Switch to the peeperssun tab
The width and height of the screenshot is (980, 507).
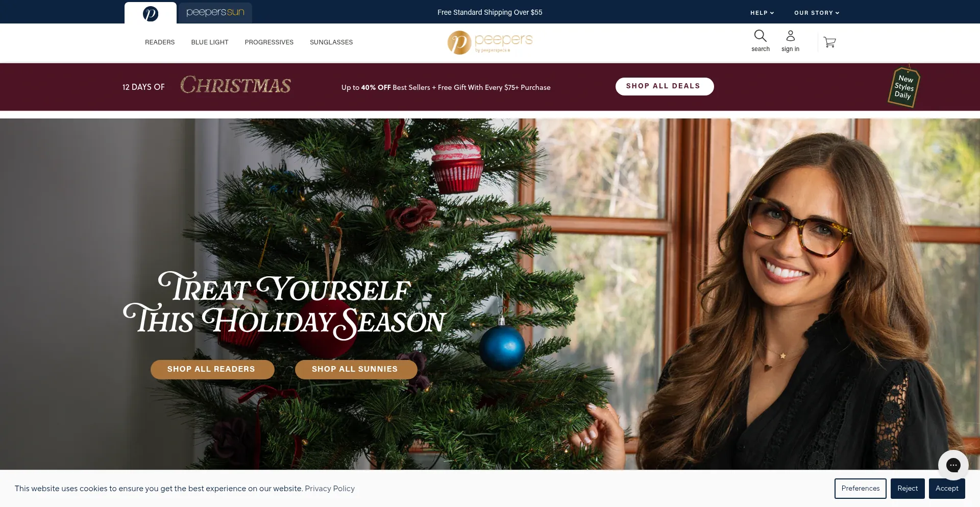[215, 12]
